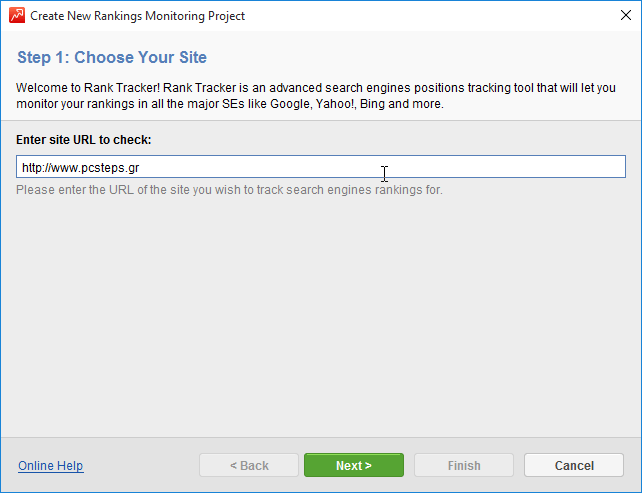The height and width of the screenshot is (493, 642).
Task: Cancel the new project wizard
Action: click(x=574, y=466)
